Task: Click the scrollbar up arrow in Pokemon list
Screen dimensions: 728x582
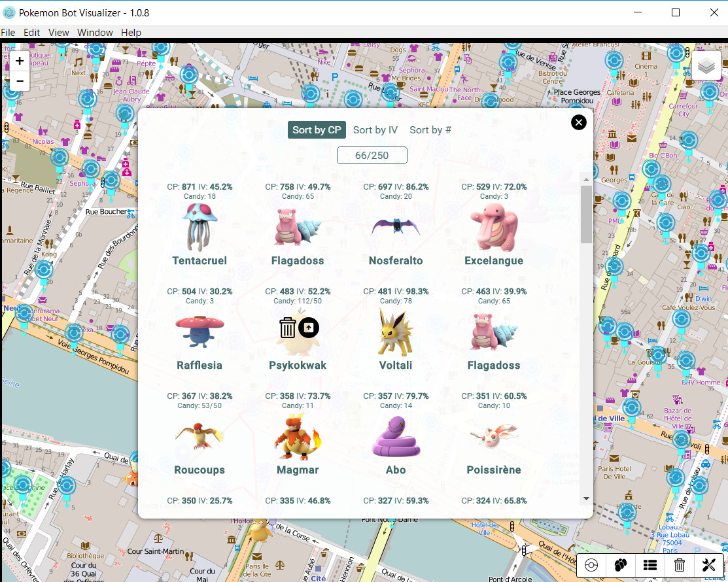Action: click(586, 179)
